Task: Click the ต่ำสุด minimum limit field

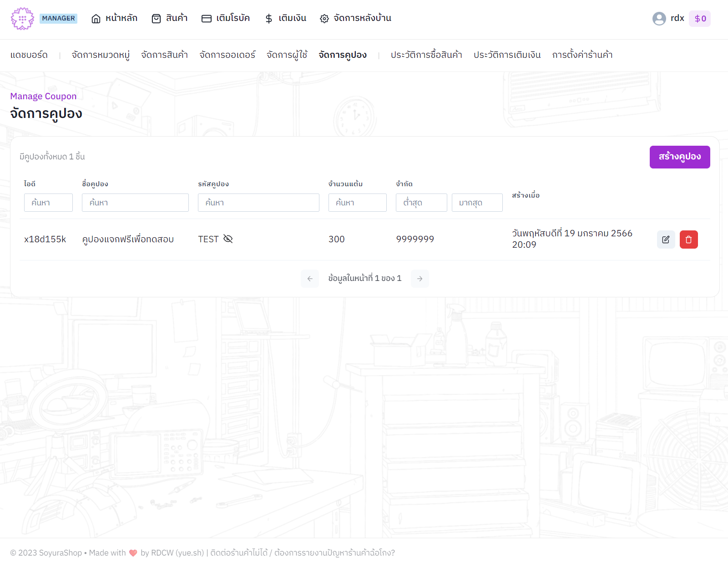Action: (421, 203)
